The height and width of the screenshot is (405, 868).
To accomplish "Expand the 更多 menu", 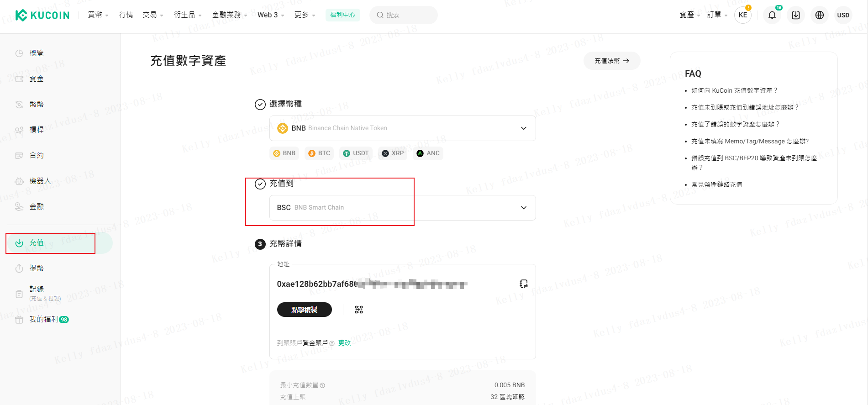I will 305,15.
